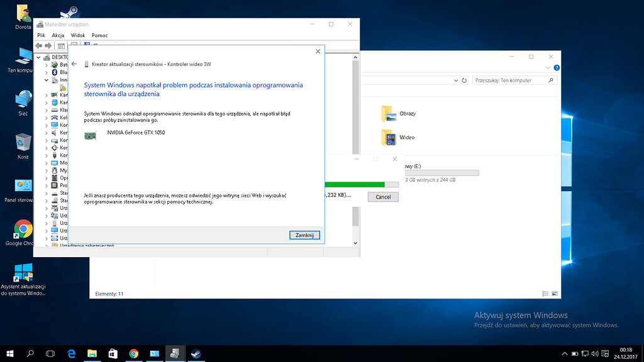This screenshot has height=362, width=644.
Task: Open Steam from the taskbar
Action: point(196,353)
